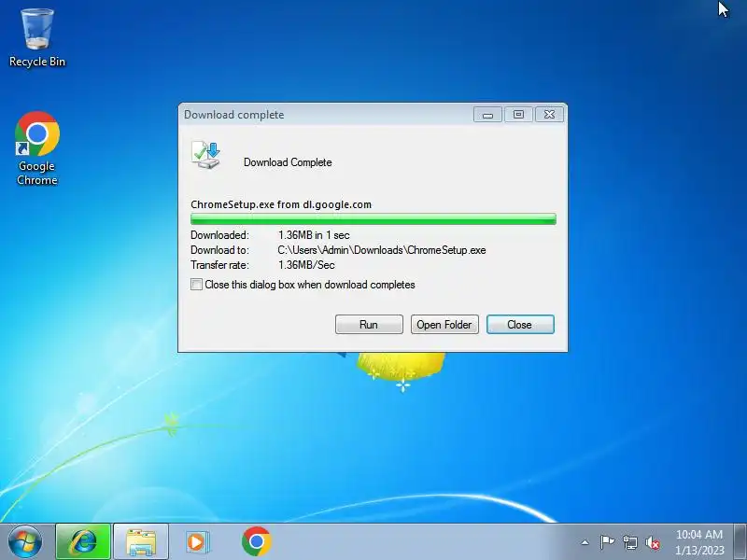Click the Open Folder button
Viewport: 747px width, 560px height.
pyautogui.click(x=444, y=324)
